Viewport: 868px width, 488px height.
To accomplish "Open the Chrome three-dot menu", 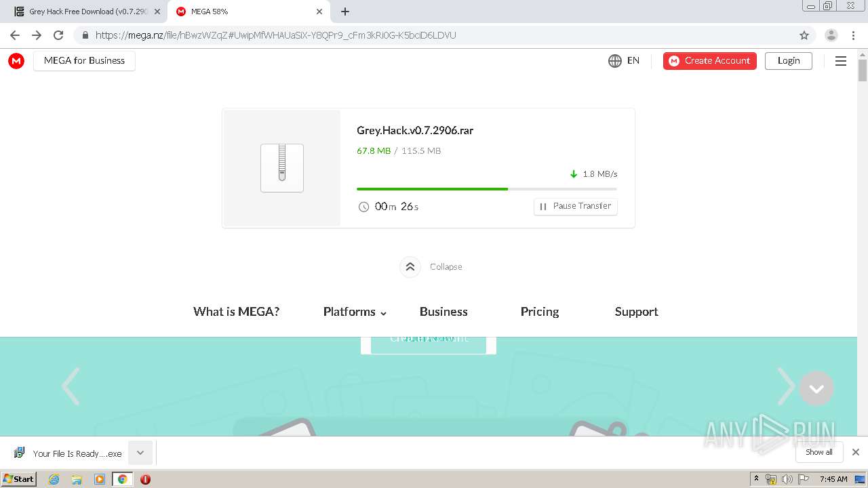I will click(853, 35).
